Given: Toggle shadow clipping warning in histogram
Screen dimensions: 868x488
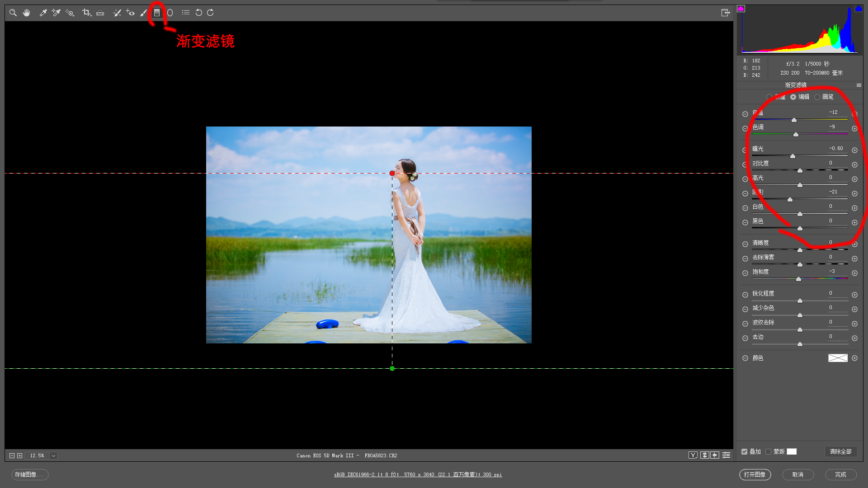Looking at the screenshot, I should 741,9.
